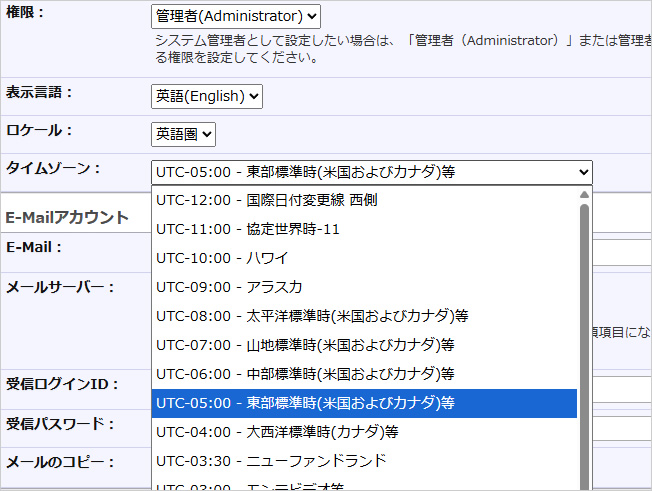Open the ロケール 英語圏 dropdown

point(184,134)
